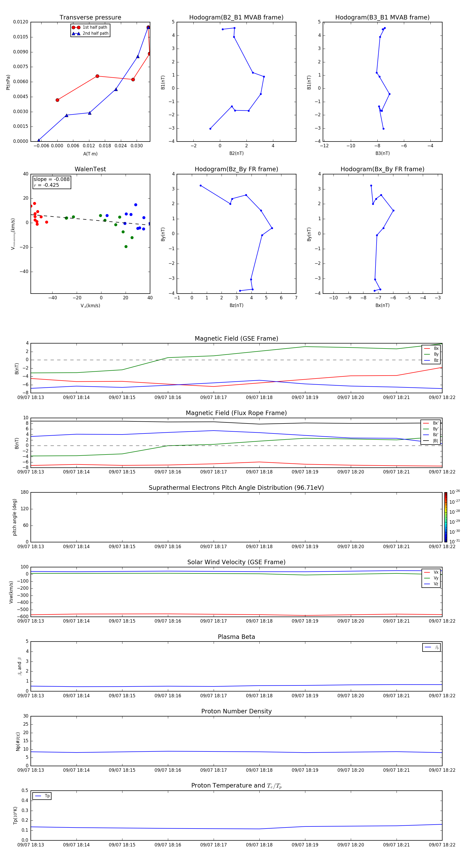The width and height of the screenshot is (473, 868).
Task: Click the 'Pt(nPa)' y-axis label
Action: pyautogui.click(x=8, y=82)
